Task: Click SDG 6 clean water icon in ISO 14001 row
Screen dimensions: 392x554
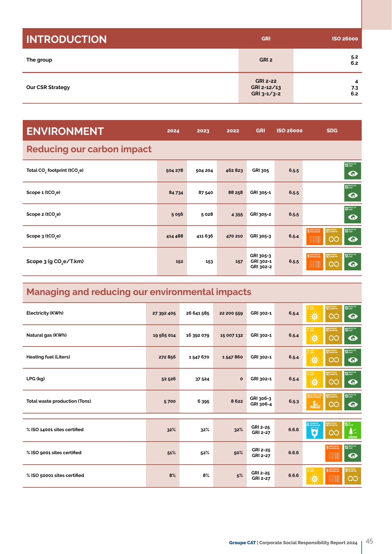Action: click(x=315, y=430)
